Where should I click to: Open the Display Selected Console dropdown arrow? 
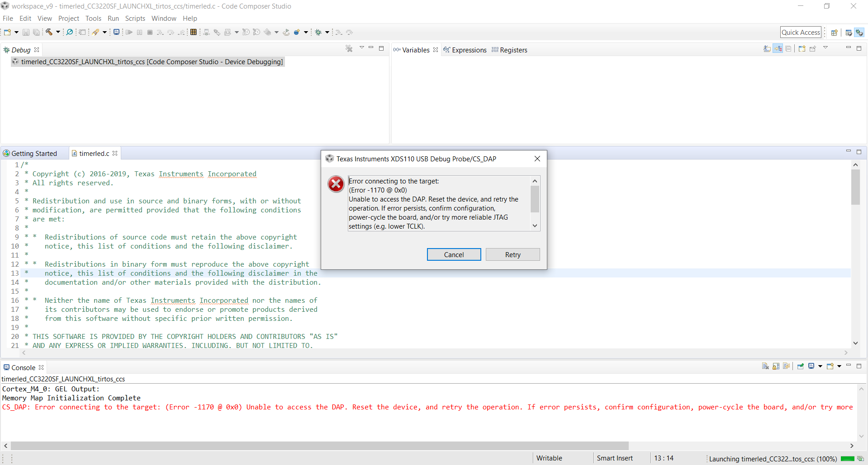[x=820, y=366]
